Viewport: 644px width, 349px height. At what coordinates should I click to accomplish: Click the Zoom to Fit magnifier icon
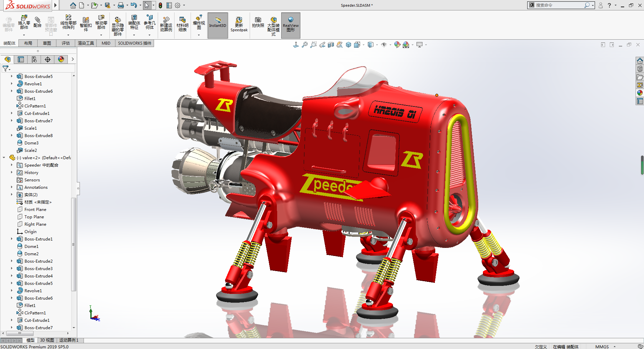pyautogui.click(x=305, y=45)
